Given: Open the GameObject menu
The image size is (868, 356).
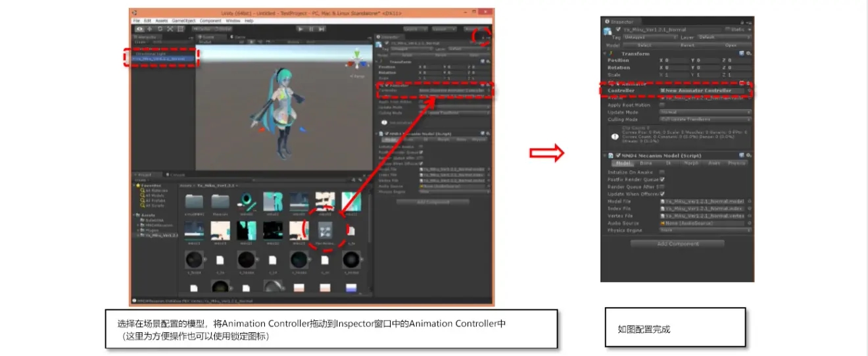Looking at the screenshot, I should (184, 21).
